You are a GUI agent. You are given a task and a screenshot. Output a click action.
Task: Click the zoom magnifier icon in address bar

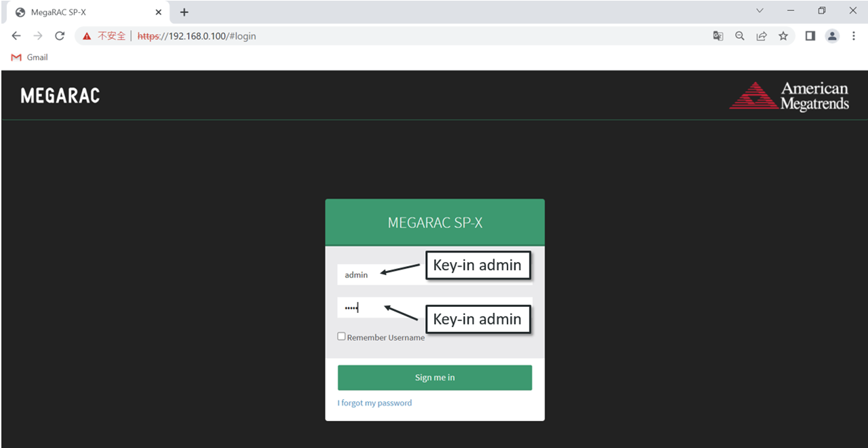coord(740,36)
